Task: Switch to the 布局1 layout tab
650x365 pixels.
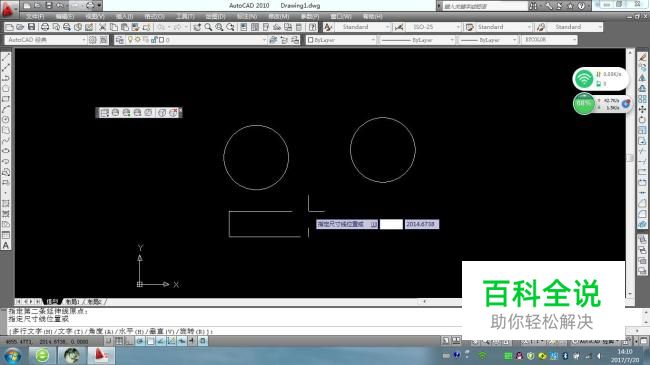Action: 73,302
